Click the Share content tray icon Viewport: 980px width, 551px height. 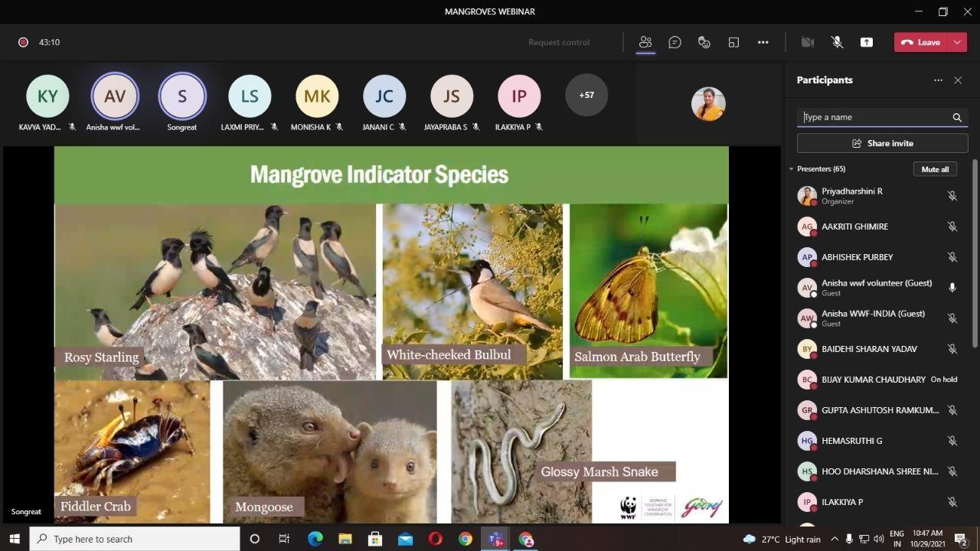point(867,42)
